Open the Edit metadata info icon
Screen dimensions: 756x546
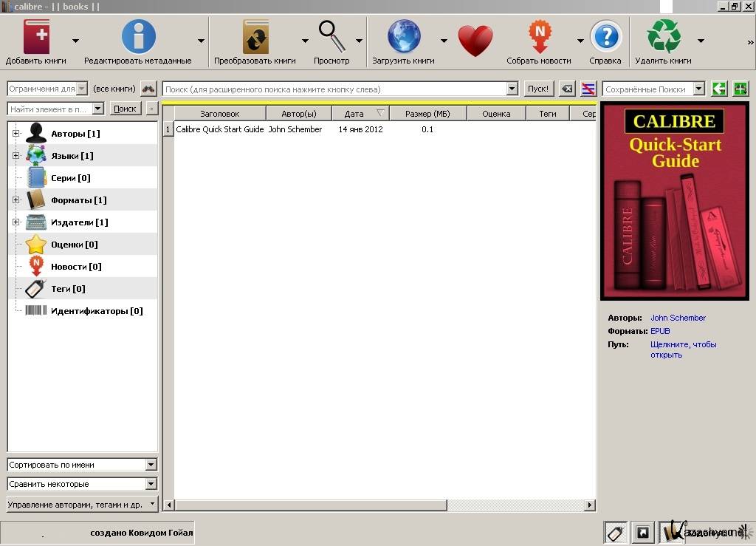coord(138,37)
